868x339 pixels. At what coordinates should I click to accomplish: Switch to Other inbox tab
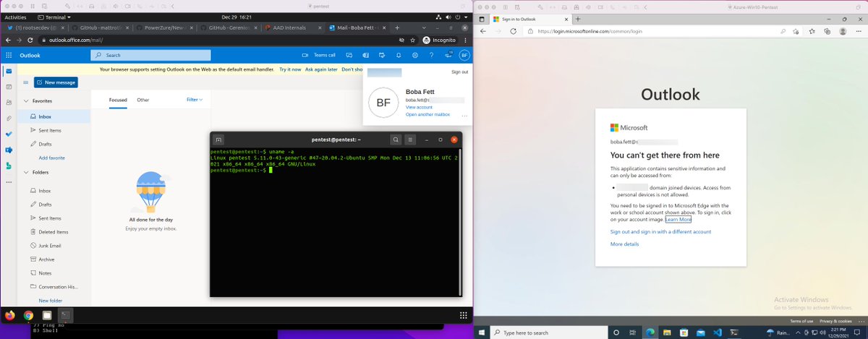tap(143, 100)
